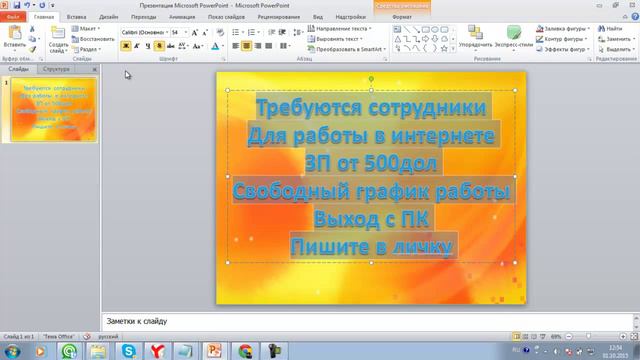640x360 pixels.
Task: Open the Layout (Макет) dropdown
Action: 86,29
